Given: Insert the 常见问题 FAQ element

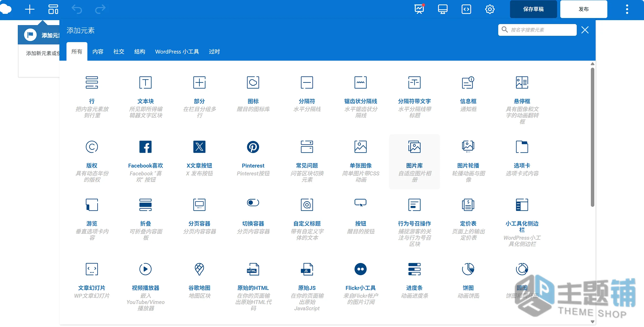Looking at the screenshot, I should 307,162.
